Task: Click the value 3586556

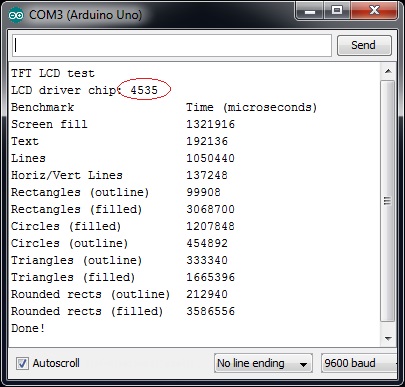Action: tap(210, 311)
